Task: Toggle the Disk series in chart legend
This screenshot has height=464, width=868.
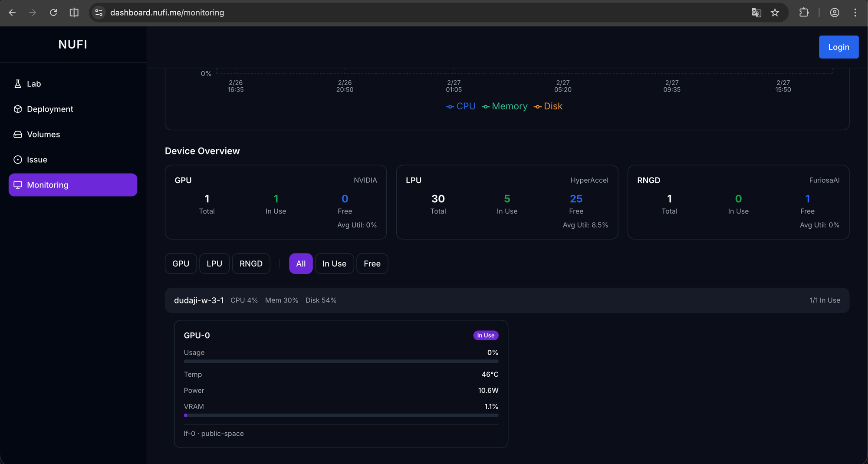Action: click(548, 106)
